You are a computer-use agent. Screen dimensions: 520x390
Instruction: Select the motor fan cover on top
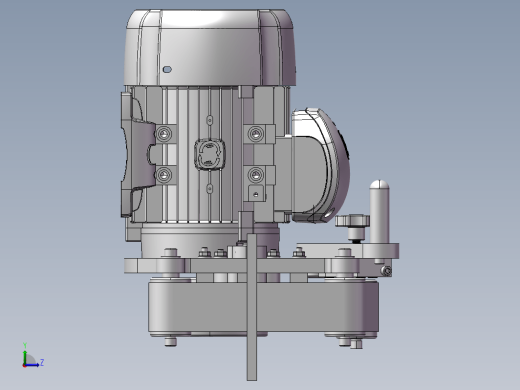[x=210, y=47]
